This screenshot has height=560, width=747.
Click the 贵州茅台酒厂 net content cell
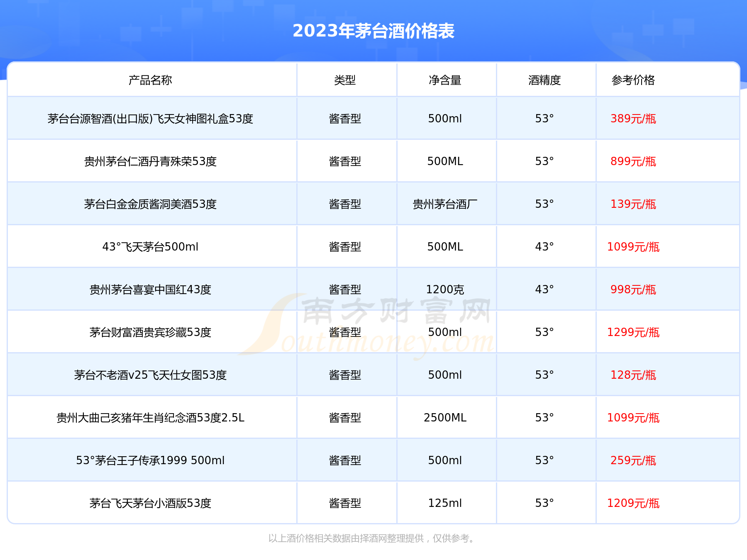(x=445, y=205)
